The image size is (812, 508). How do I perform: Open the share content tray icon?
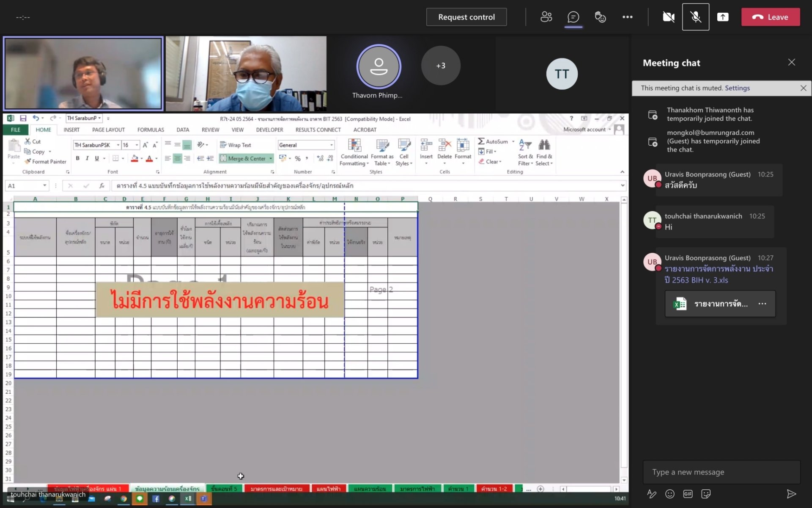pos(722,17)
